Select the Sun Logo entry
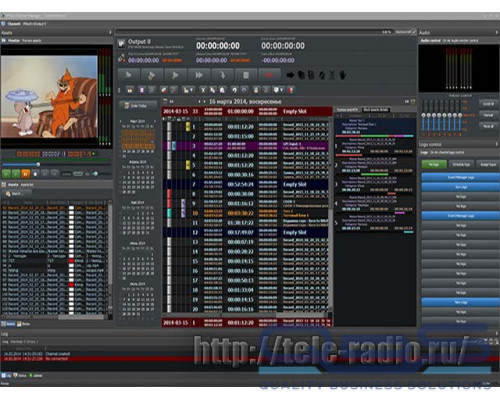The height and width of the screenshot is (400, 500). click(x=461, y=187)
